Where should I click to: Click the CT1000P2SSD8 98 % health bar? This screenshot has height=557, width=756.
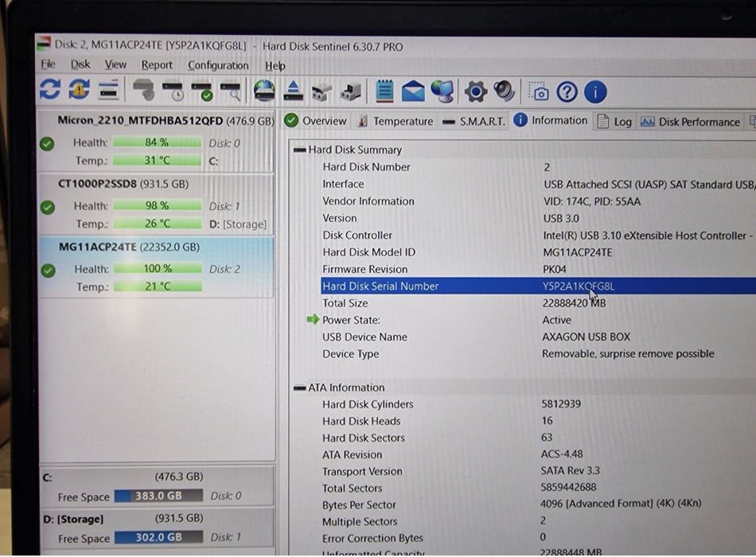(x=158, y=205)
